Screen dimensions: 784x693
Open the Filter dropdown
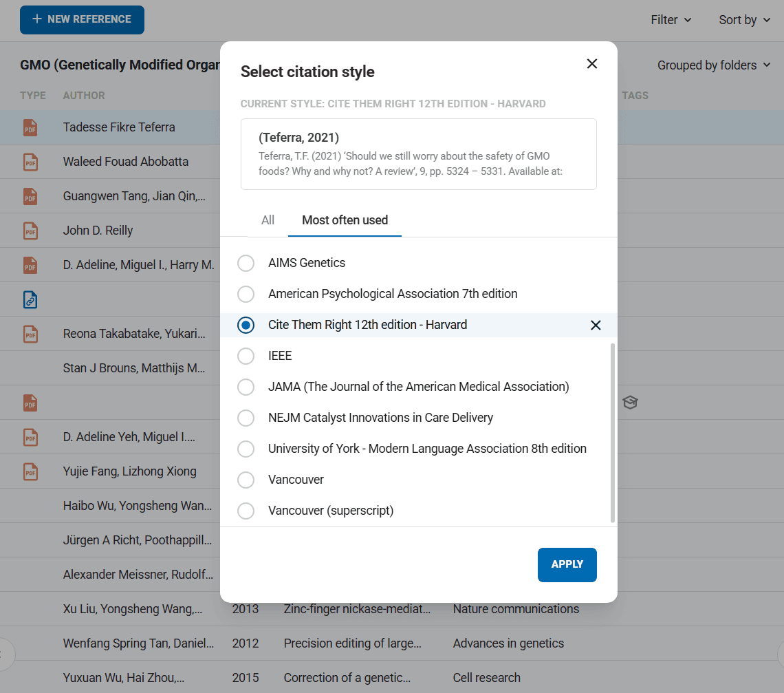(671, 20)
